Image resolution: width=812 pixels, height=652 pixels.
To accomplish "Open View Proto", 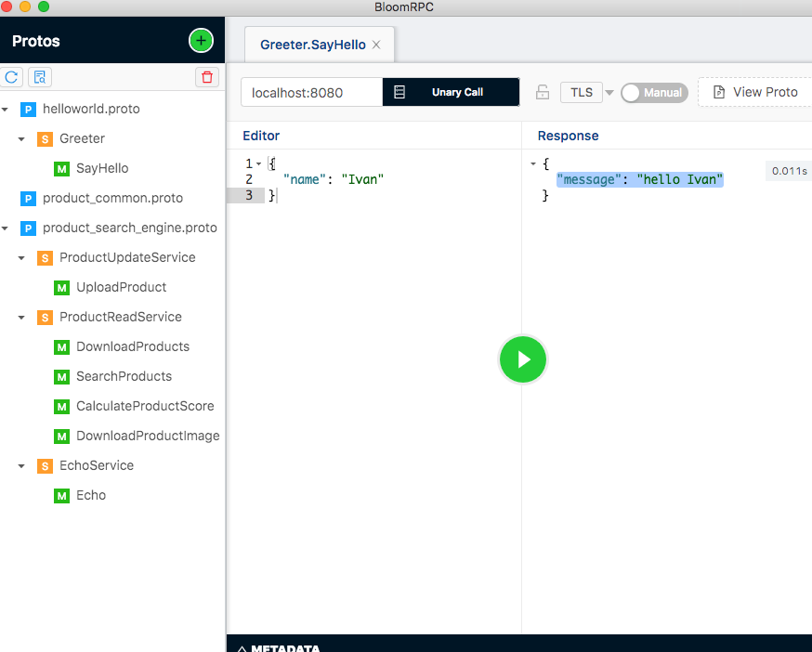I will [x=755, y=92].
